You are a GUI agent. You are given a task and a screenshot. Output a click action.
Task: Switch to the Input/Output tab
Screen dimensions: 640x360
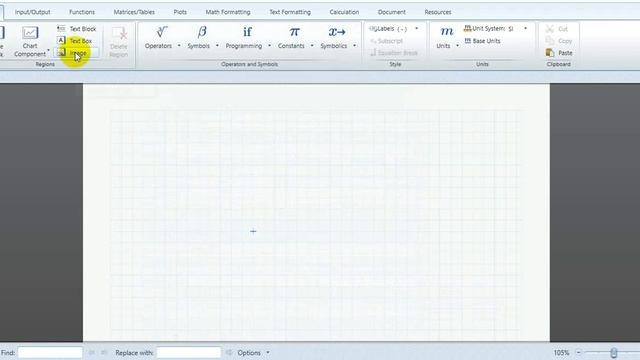[32, 12]
